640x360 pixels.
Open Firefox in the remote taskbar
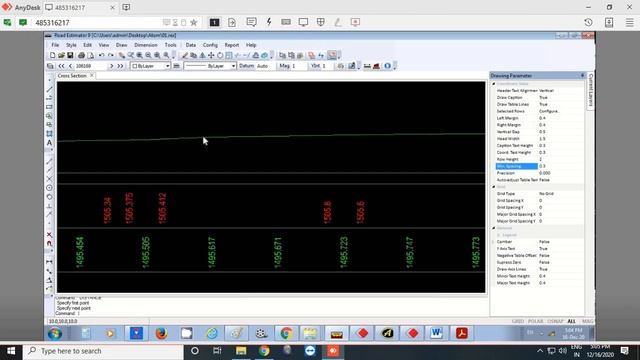click(x=161, y=333)
